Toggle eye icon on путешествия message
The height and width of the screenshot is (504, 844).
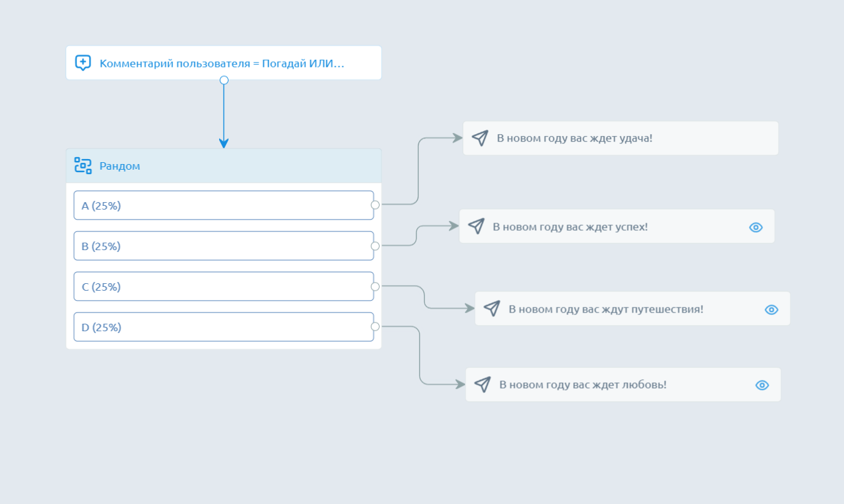(771, 309)
